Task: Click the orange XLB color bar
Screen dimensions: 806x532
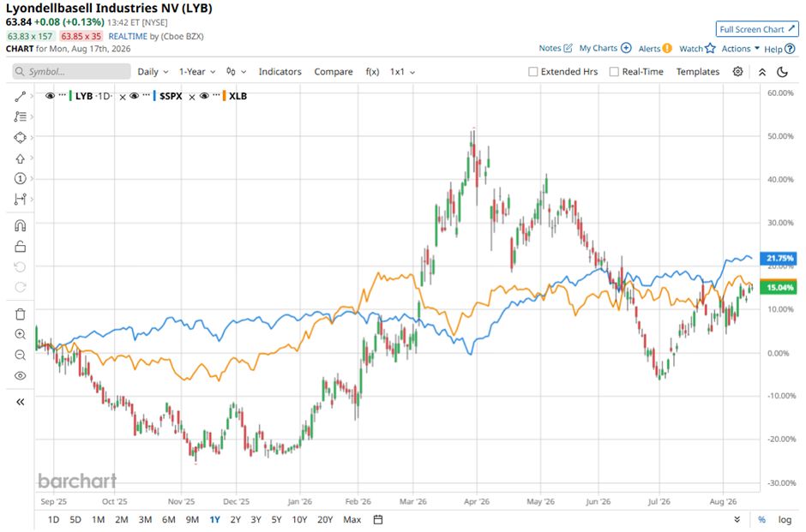Action: (224, 96)
